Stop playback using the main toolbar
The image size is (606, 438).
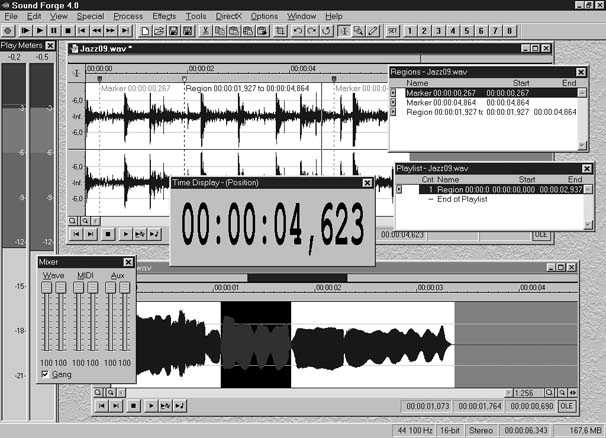click(68, 31)
